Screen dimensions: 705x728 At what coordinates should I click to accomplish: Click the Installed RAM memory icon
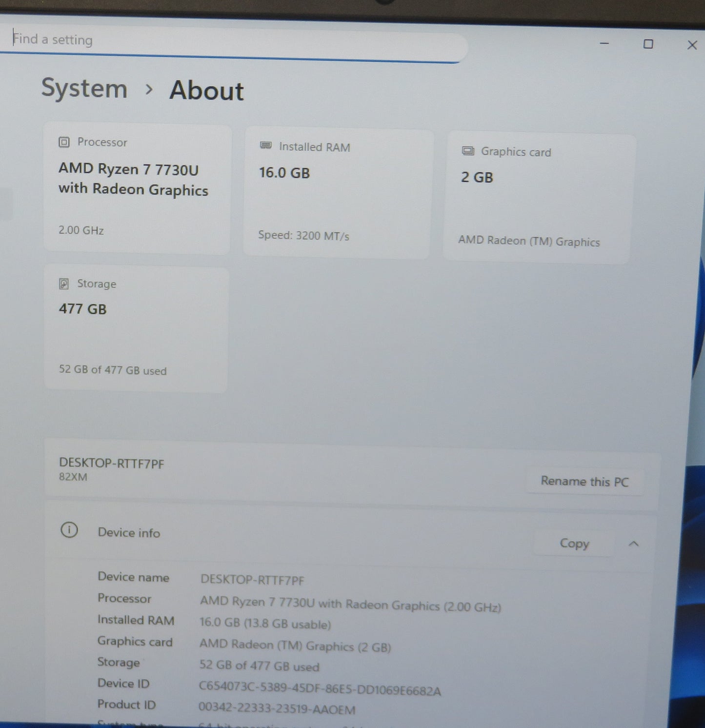click(x=266, y=145)
